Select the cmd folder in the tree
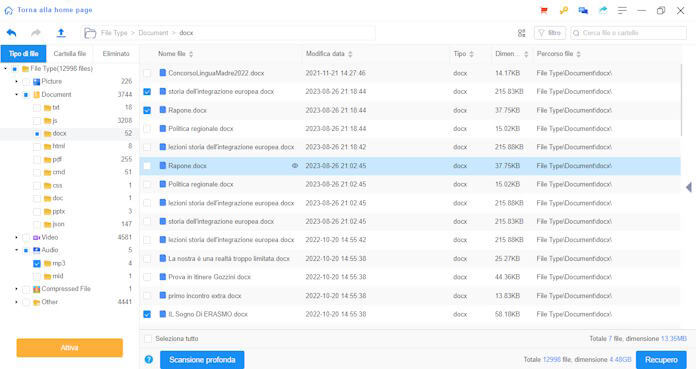Viewport: 696px width, 369px height. (54, 172)
